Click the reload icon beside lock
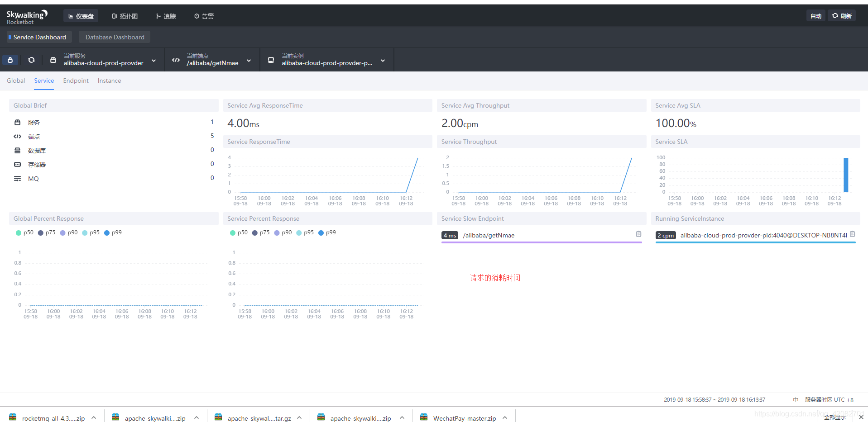 (x=31, y=60)
